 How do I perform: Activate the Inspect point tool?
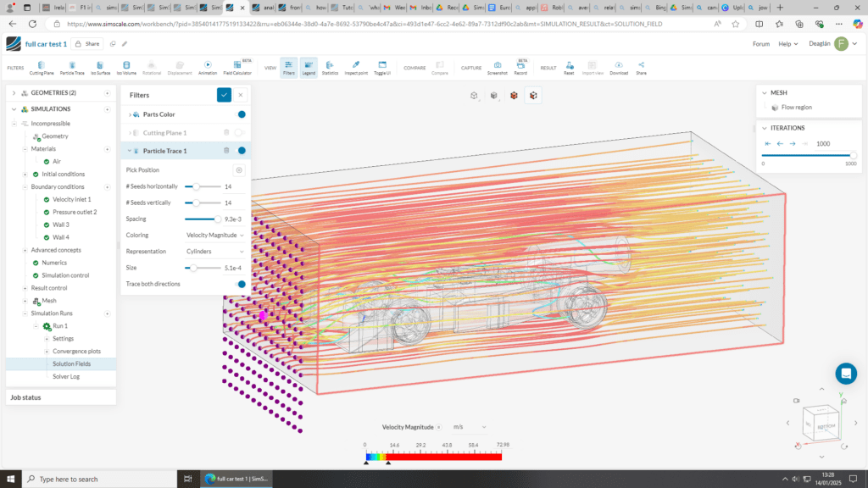tap(356, 65)
